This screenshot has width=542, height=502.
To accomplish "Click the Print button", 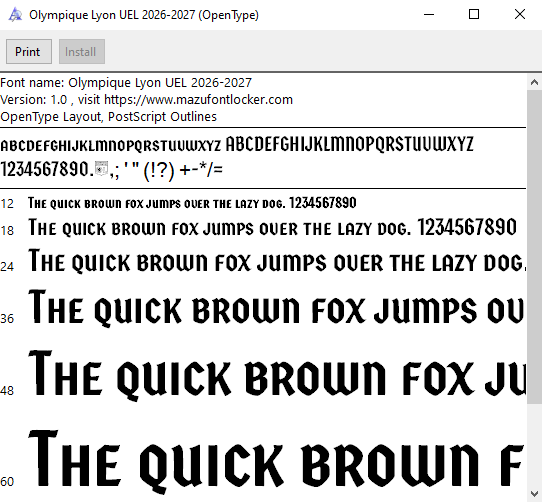I will pyautogui.click(x=29, y=52).
